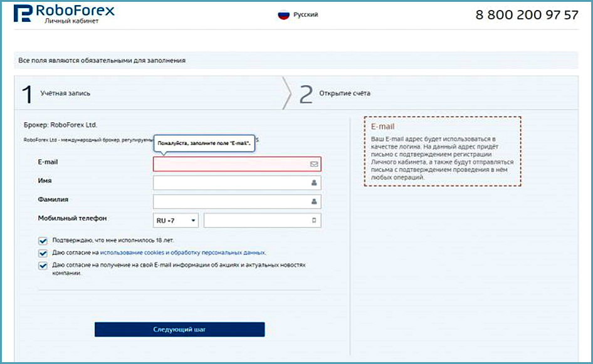This screenshot has height=364, width=593.
Task: Uncheck the 18 years age confirmation checkbox
Action: point(43,241)
